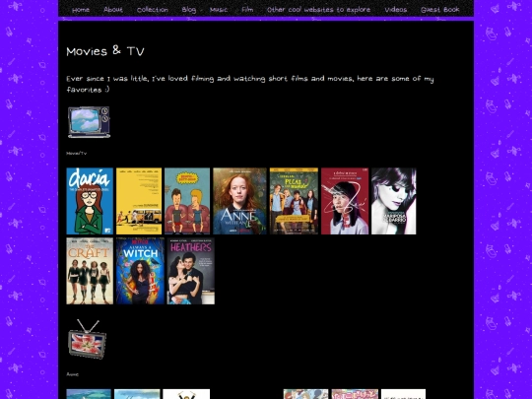
Task: Click the small Anime section label
Action: [x=73, y=374]
